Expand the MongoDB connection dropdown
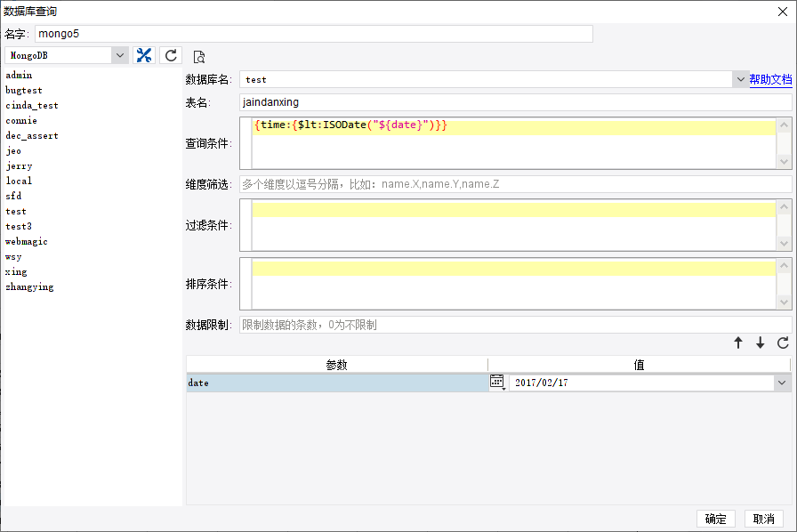797x532 pixels. pos(120,55)
